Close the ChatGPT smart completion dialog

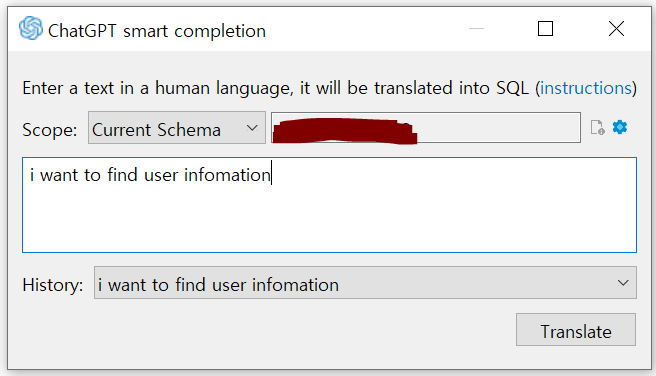point(616,29)
